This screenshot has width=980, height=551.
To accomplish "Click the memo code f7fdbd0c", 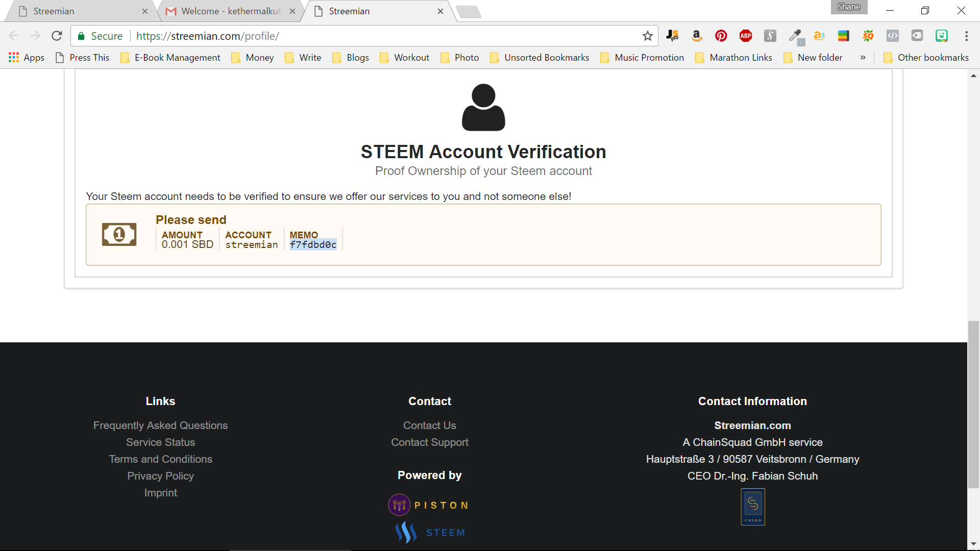I will pos(313,245).
